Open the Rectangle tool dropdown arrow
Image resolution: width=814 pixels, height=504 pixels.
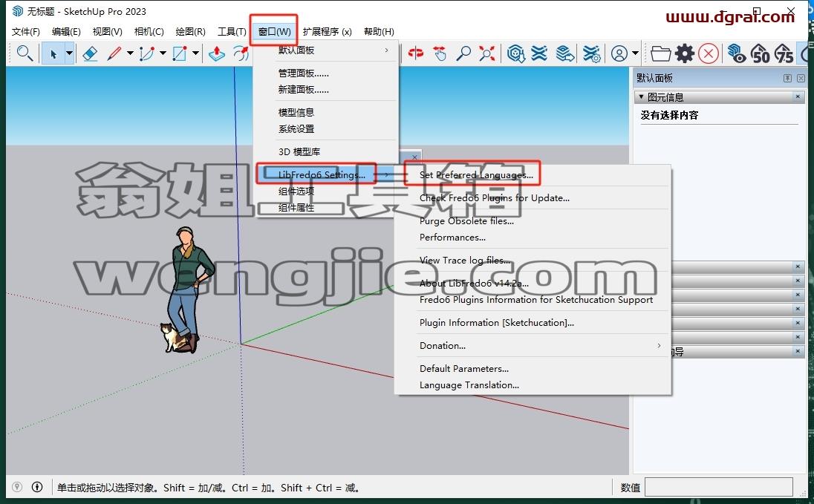(x=195, y=53)
